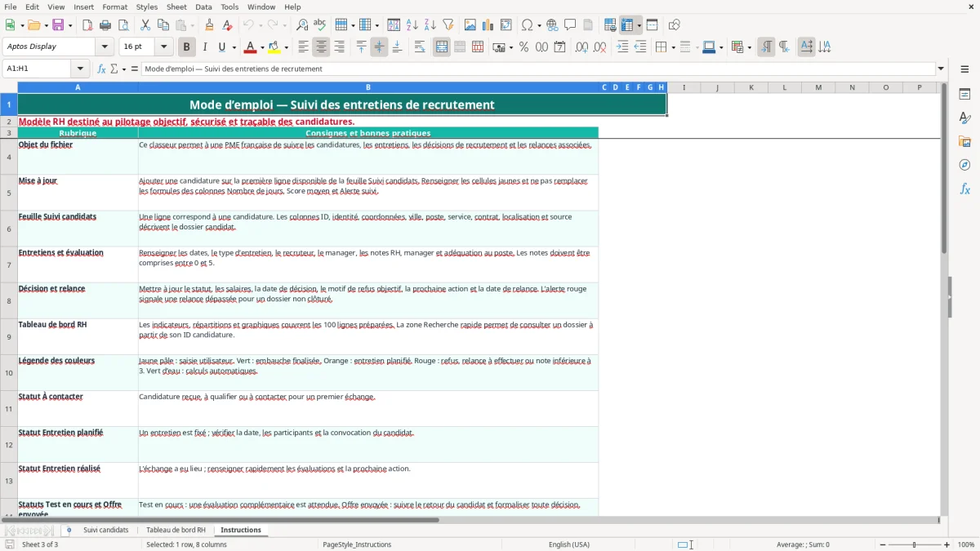
Task: Click the 100% zoom level indicator
Action: (966, 544)
